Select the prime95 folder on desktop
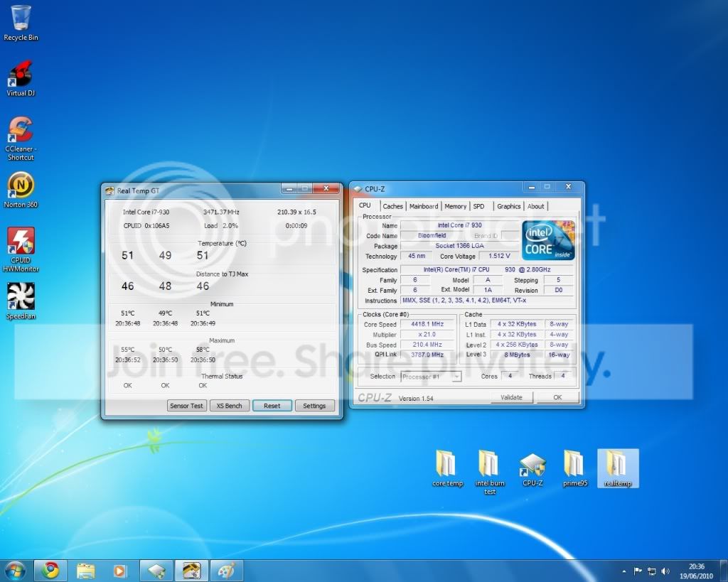The image size is (728, 582). (x=574, y=468)
